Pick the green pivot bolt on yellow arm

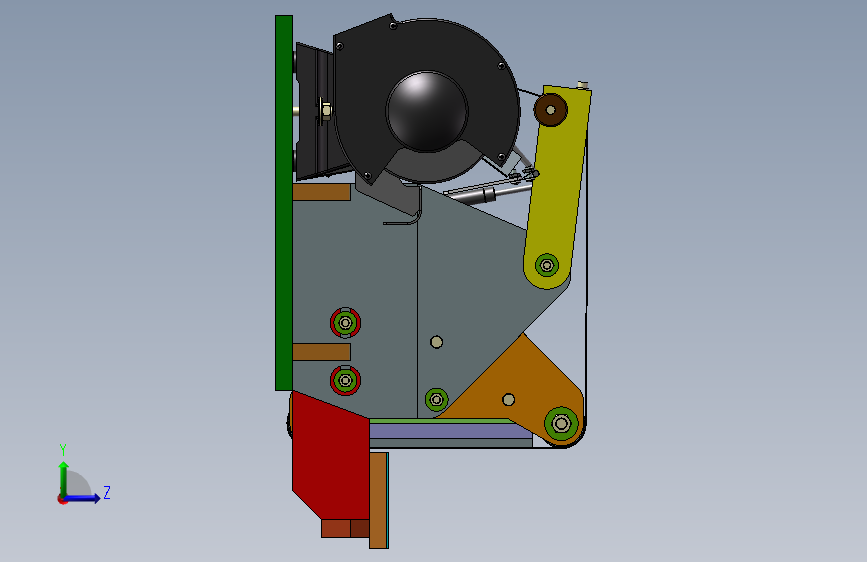click(547, 266)
